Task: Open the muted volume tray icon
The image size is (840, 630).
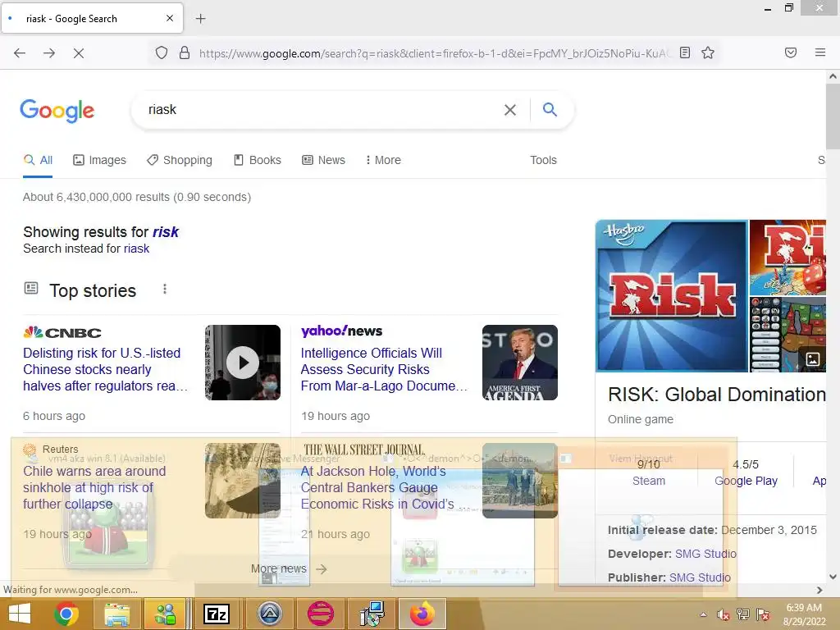Action: coord(724,614)
